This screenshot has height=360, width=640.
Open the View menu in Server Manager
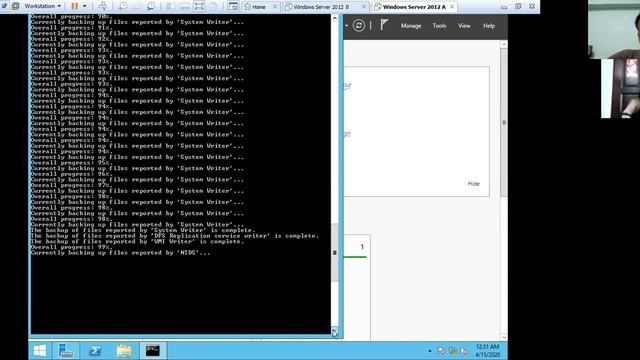(464, 26)
